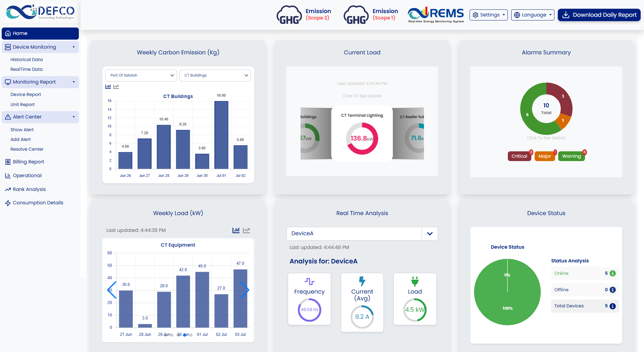Click the Load plug icon
Viewport: 644px width, 352px height.
click(x=415, y=281)
